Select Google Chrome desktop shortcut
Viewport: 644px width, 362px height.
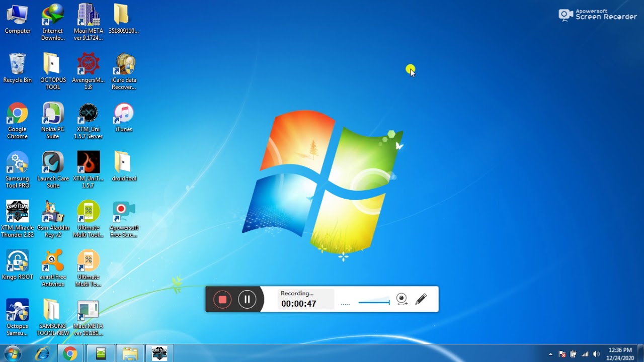(x=18, y=121)
